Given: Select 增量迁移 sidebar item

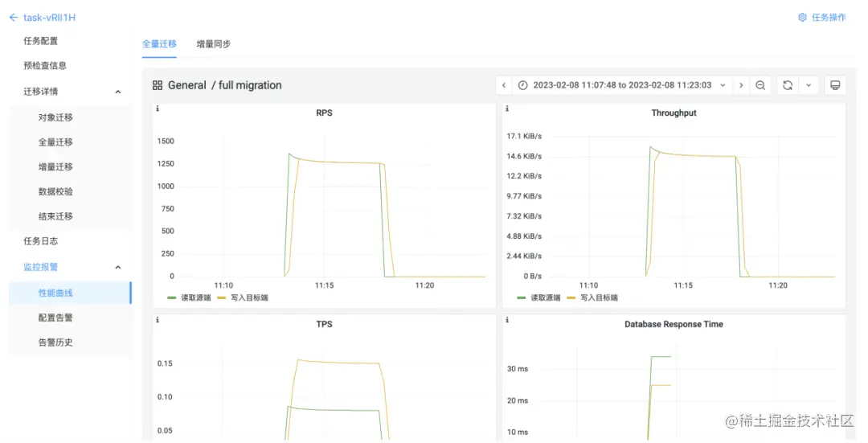Looking at the screenshot, I should 55,166.
